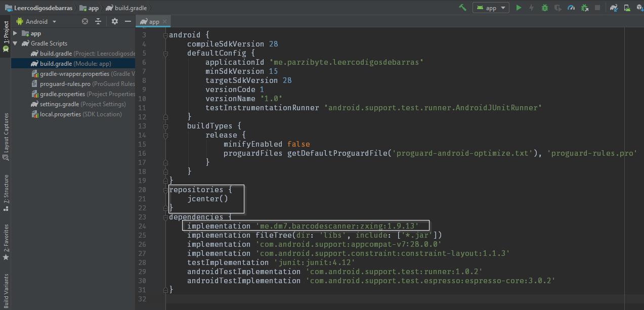Viewport: 644px width, 310px height.
Task: Open the Android project view dropdown
Action: click(x=36, y=21)
